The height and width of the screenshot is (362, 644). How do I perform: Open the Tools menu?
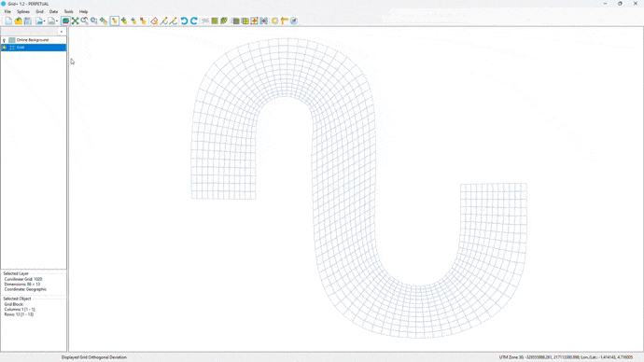pyautogui.click(x=68, y=11)
